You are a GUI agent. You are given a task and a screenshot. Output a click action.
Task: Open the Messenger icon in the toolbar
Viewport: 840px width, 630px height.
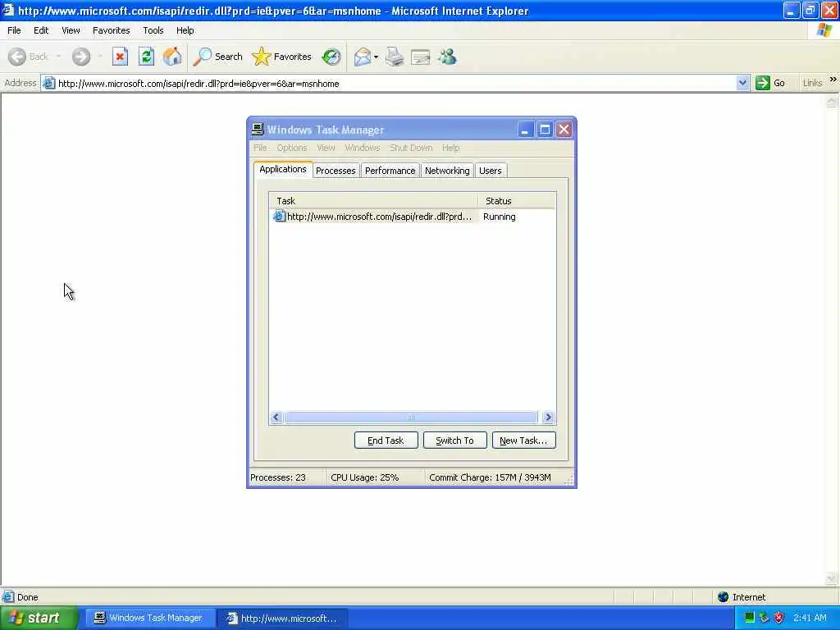pyautogui.click(x=447, y=57)
